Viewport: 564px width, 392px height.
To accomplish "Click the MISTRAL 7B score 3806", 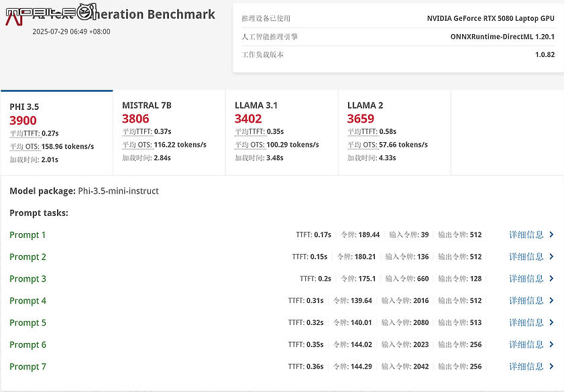I will pyautogui.click(x=135, y=119).
